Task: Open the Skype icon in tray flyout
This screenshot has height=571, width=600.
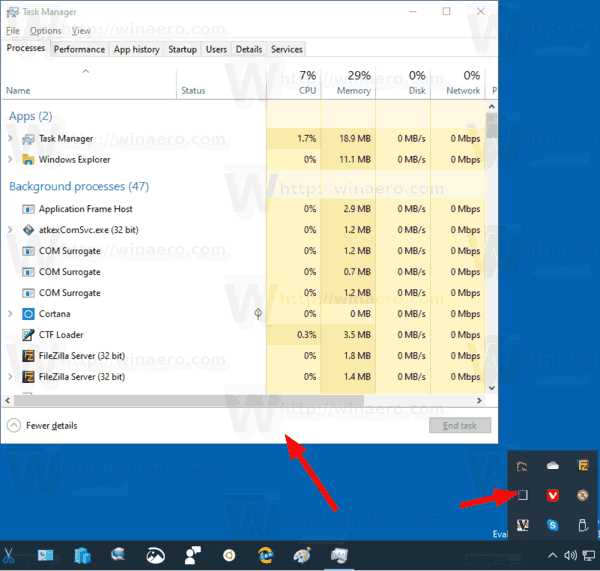Action: pos(552,525)
